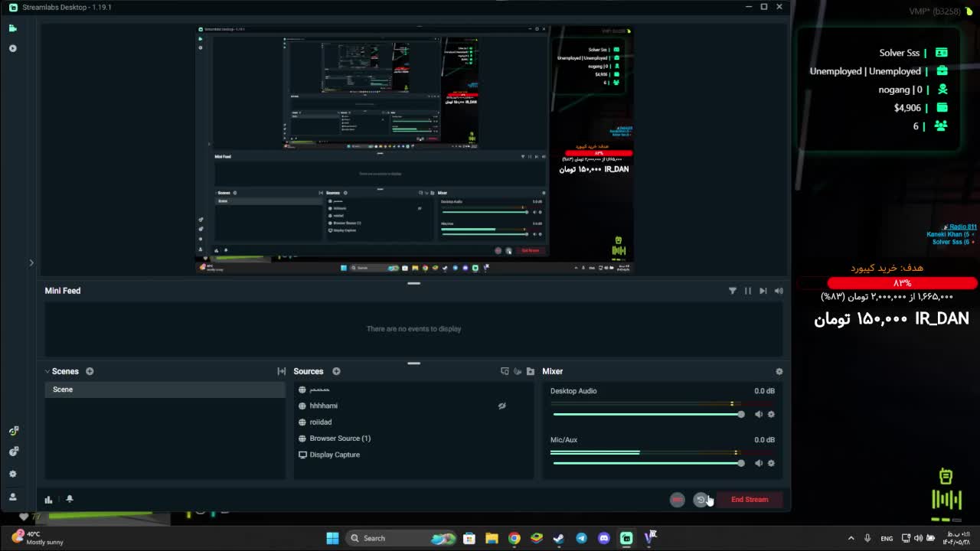980x551 pixels.
Task: Skip to next alert in Mini Feed
Action: click(x=763, y=291)
